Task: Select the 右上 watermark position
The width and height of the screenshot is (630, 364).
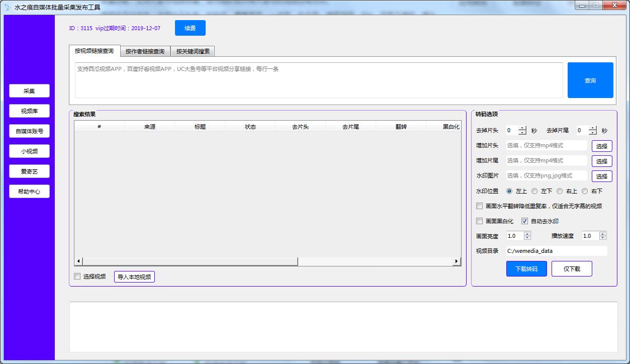Action: [560, 191]
